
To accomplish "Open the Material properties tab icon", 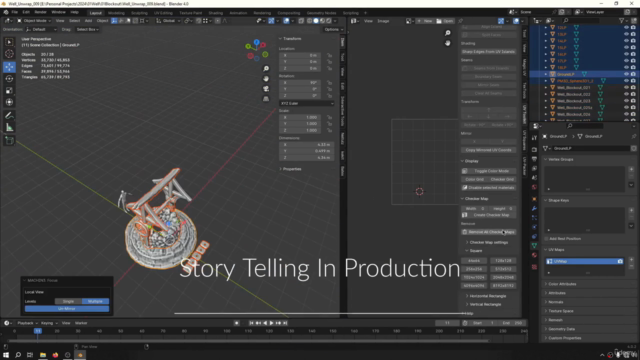I will (x=534, y=255).
